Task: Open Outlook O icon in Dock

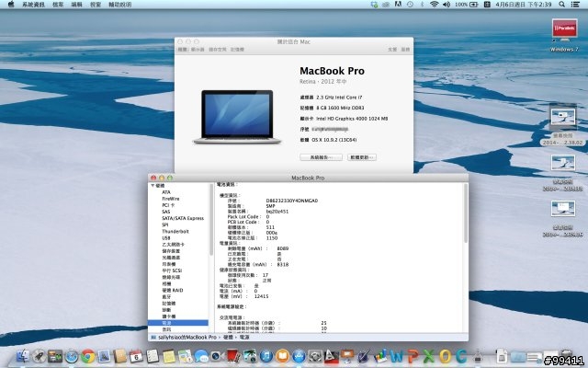Action: pyautogui.click(x=445, y=356)
